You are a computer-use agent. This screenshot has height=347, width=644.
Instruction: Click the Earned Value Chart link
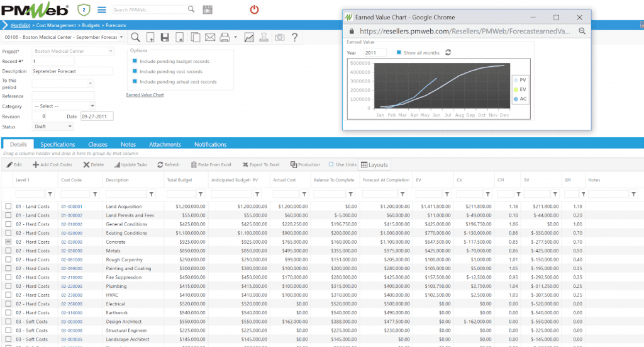[145, 95]
